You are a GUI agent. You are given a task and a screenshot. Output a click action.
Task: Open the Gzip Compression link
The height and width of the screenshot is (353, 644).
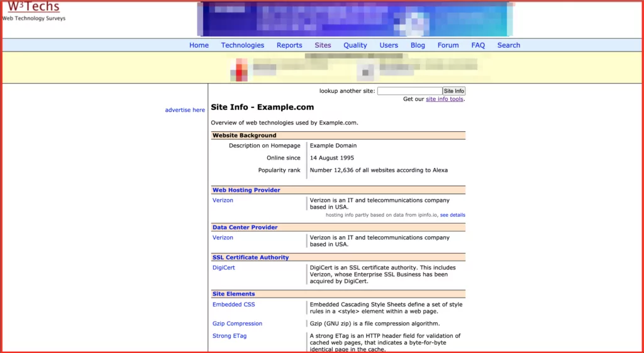(237, 323)
